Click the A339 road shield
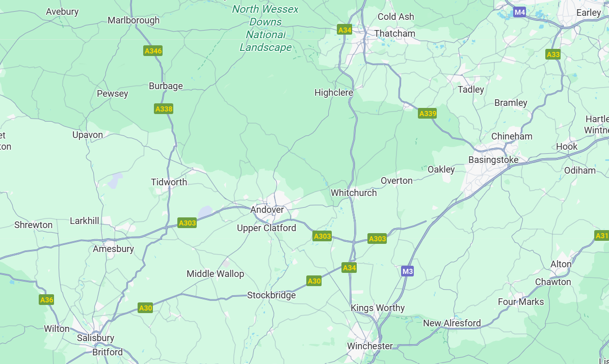This screenshot has width=609, height=364. [x=428, y=114]
